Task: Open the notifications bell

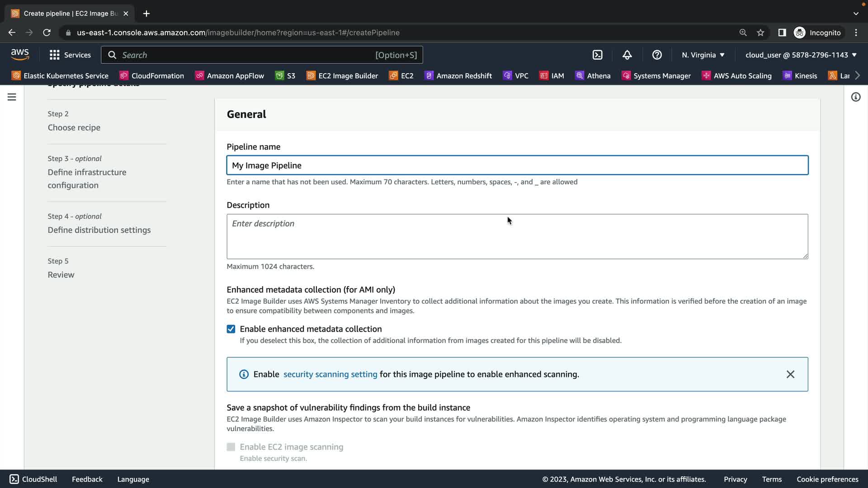Action: point(627,55)
